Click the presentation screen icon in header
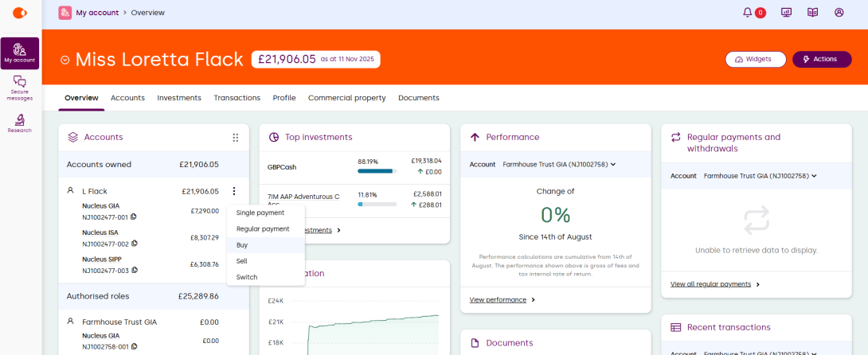 click(x=786, y=13)
